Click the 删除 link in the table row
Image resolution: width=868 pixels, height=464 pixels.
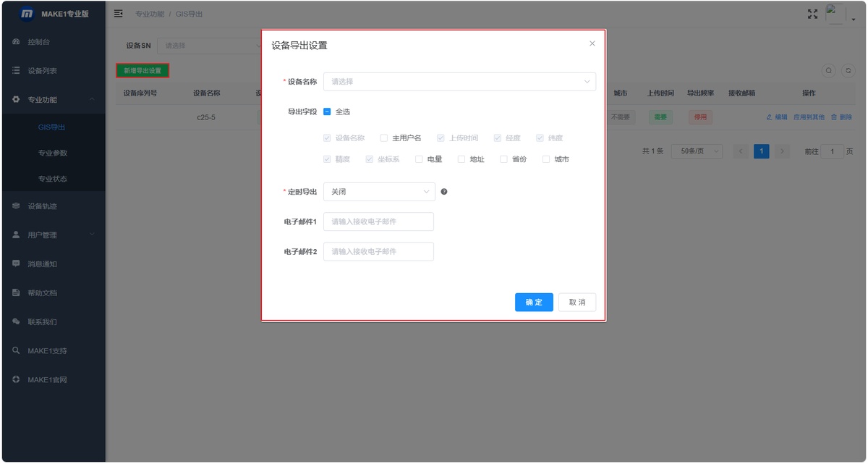click(842, 117)
